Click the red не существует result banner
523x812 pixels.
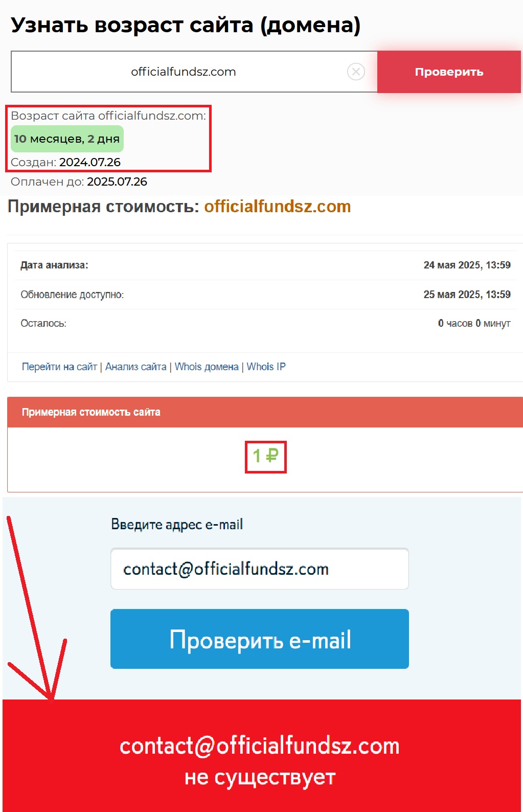click(262, 756)
